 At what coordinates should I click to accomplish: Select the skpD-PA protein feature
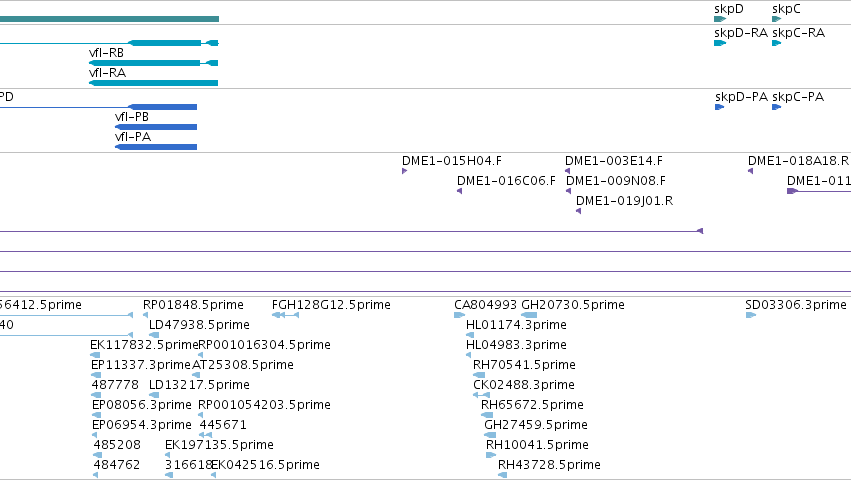pos(720,107)
